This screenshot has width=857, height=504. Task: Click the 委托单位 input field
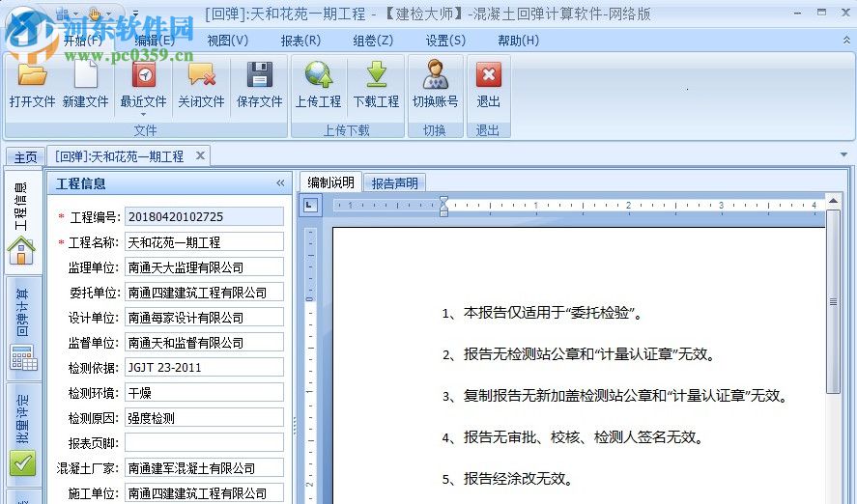[205, 293]
